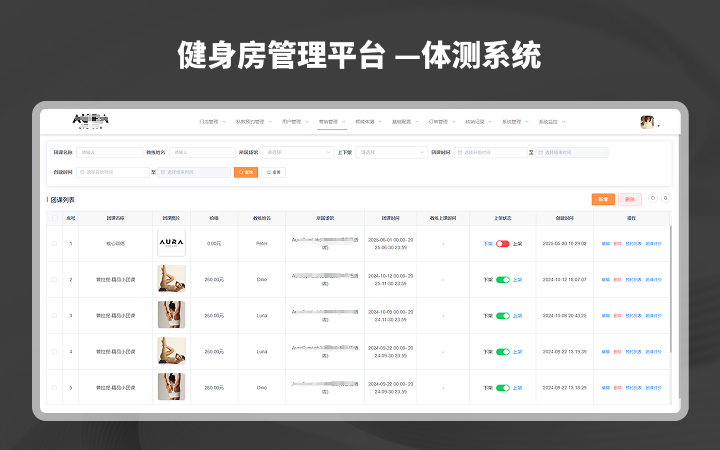This screenshot has height=450, width=720.
Task: Expand the 所属场馆 dropdown
Action: (298, 153)
